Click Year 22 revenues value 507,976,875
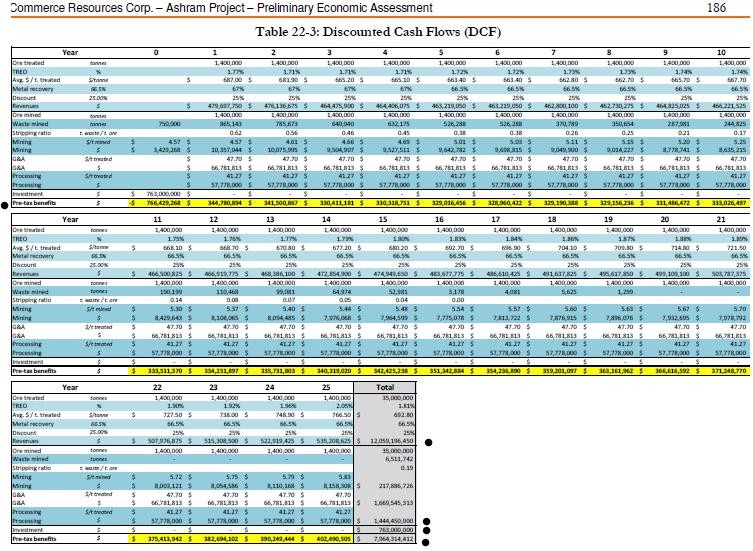753x551 pixels. (165, 441)
